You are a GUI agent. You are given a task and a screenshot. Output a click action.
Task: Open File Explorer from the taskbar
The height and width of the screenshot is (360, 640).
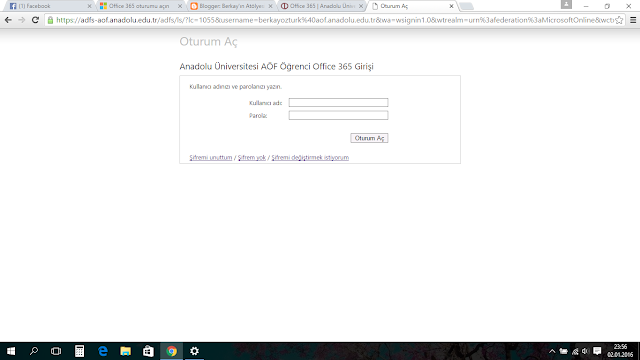click(125, 351)
